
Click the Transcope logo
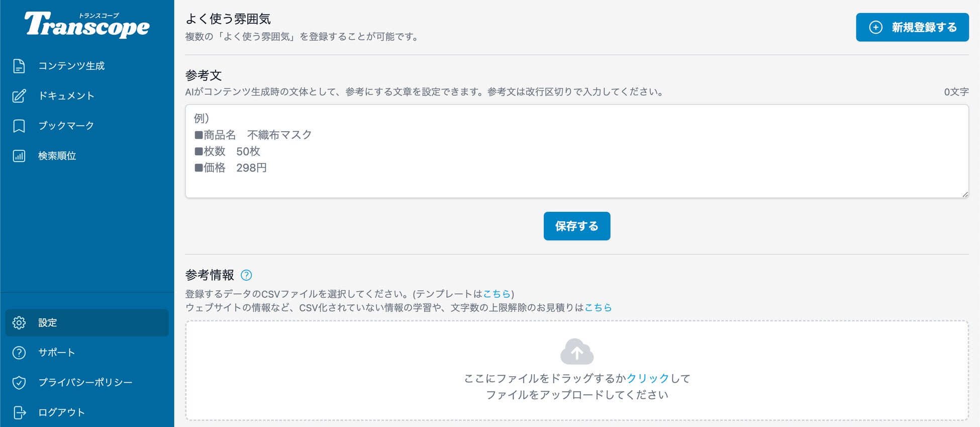click(87, 25)
